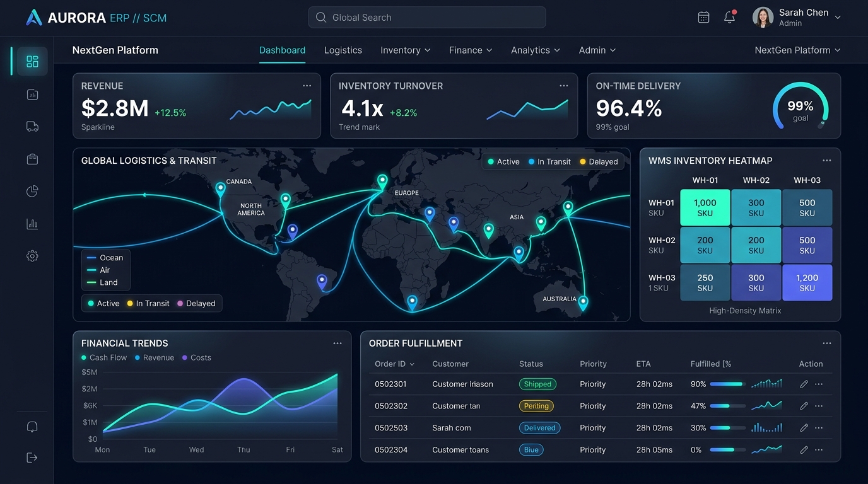Open more actions for order 0502301
Image resolution: width=868 pixels, height=484 pixels.
[819, 384]
